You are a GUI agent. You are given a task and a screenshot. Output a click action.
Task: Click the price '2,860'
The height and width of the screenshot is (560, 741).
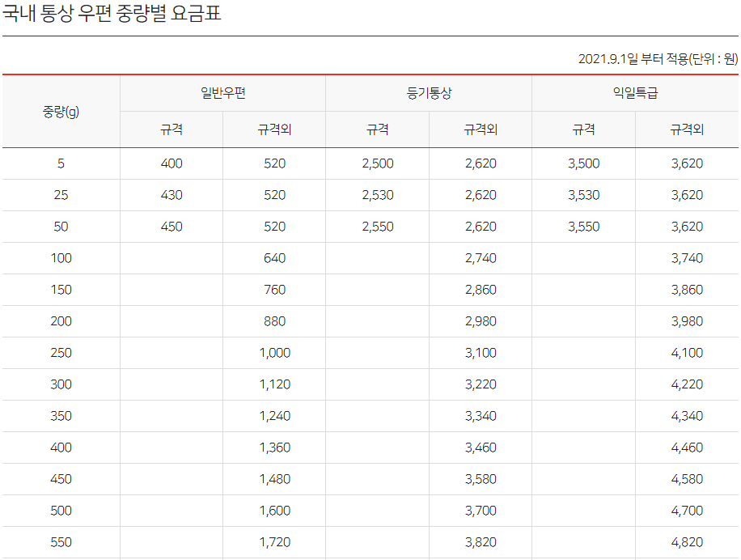[481, 290]
